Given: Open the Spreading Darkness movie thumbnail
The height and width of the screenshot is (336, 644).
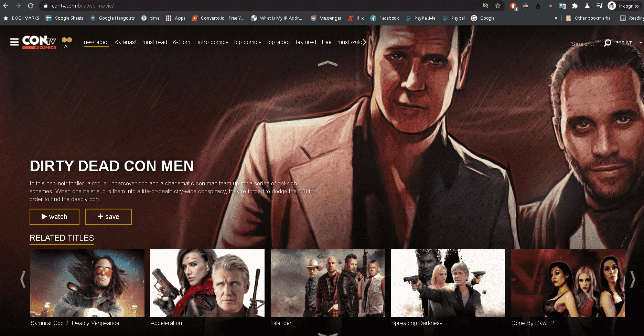Looking at the screenshot, I should [448, 283].
